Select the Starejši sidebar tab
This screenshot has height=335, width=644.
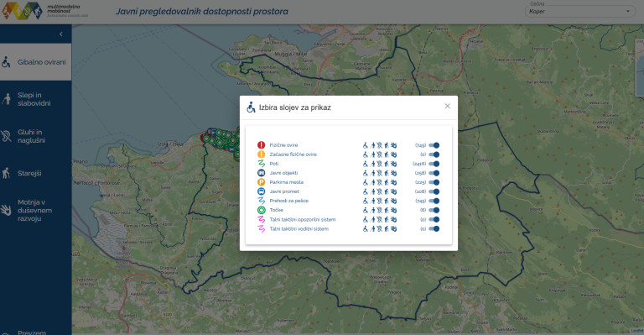36,173
